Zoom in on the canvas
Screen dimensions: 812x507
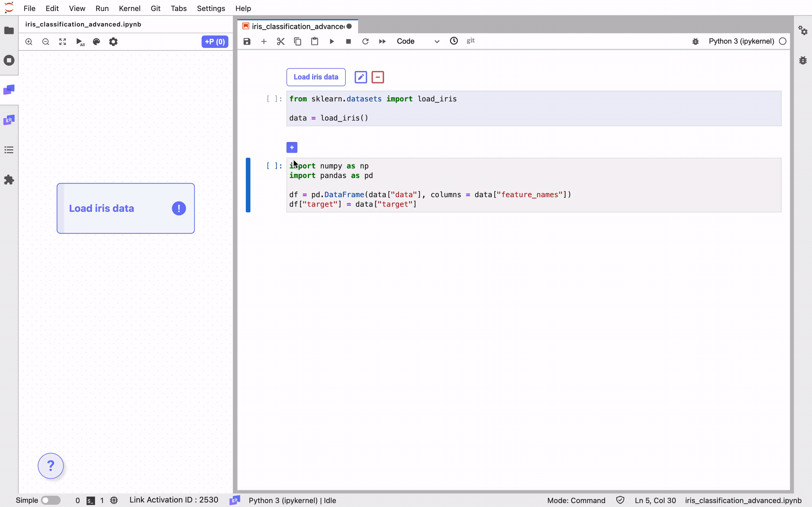tap(29, 42)
